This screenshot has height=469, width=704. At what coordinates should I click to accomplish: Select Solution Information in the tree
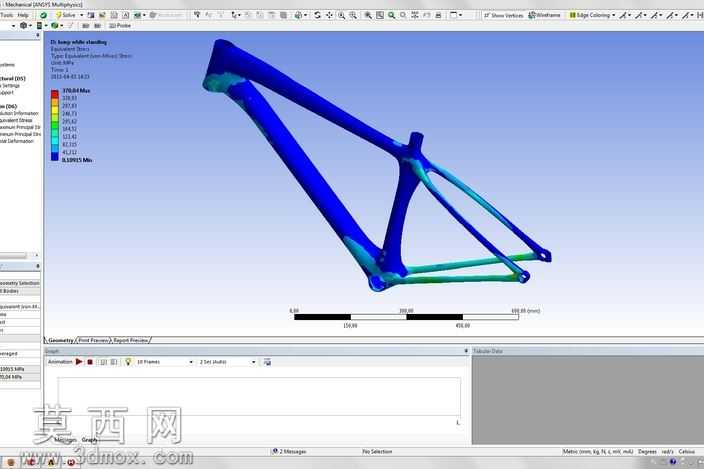[19, 113]
